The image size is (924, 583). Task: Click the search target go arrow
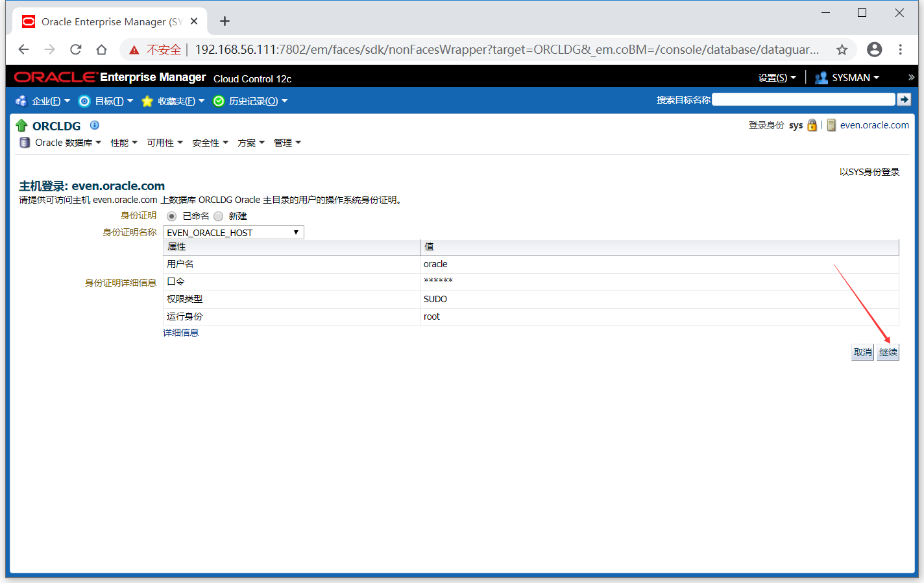click(904, 99)
